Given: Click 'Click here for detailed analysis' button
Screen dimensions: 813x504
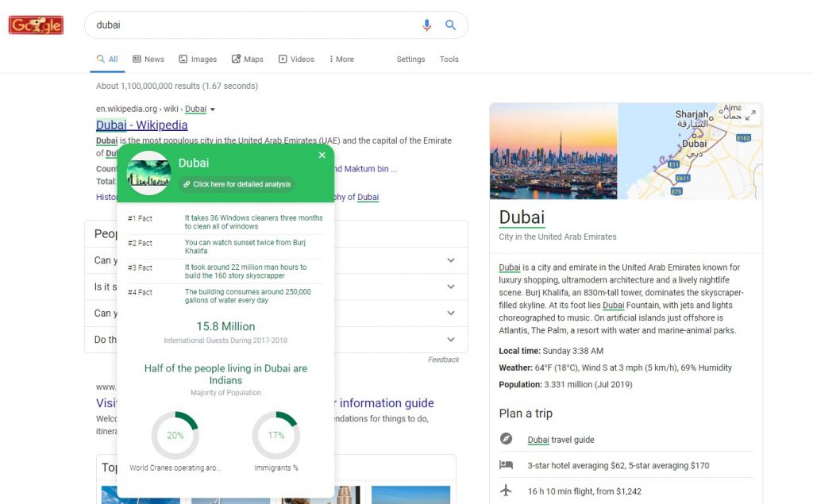Looking at the screenshot, I should click(x=237, y=184).
